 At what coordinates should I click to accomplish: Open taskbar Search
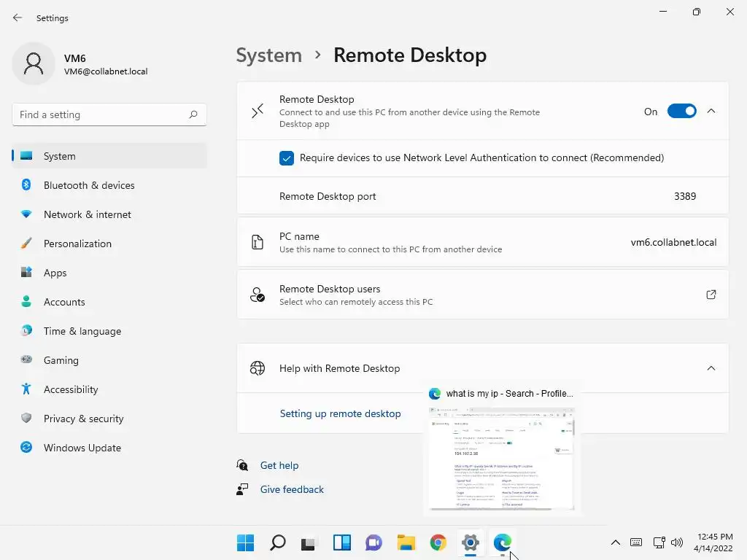click(278, 542)
